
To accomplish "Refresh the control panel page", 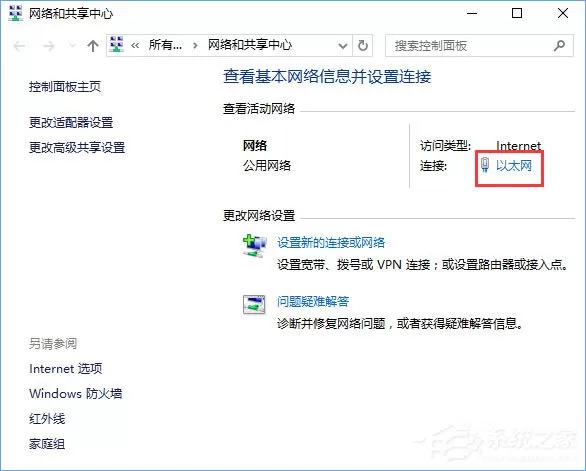I will coord(363,46).
